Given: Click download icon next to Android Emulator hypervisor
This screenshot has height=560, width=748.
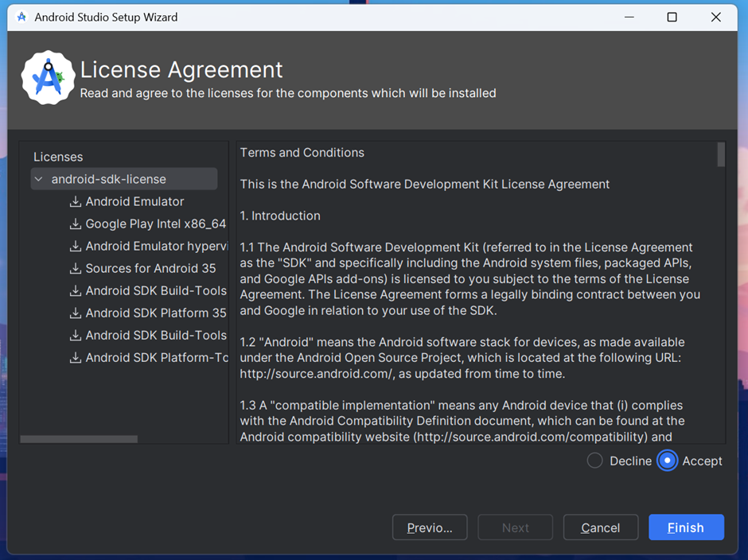Looking at the screenshot, I should click(x=76, y=247).
